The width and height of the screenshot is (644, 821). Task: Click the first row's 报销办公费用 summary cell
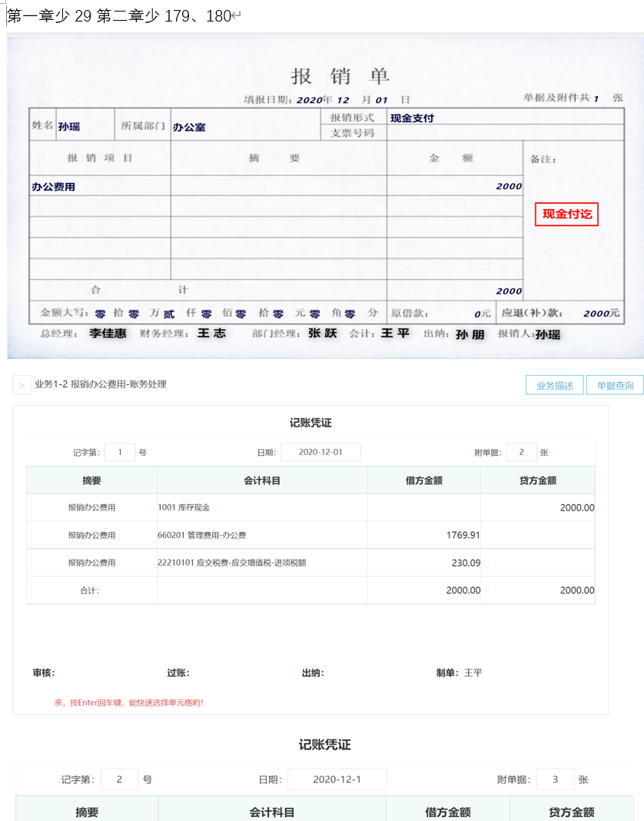91,507
